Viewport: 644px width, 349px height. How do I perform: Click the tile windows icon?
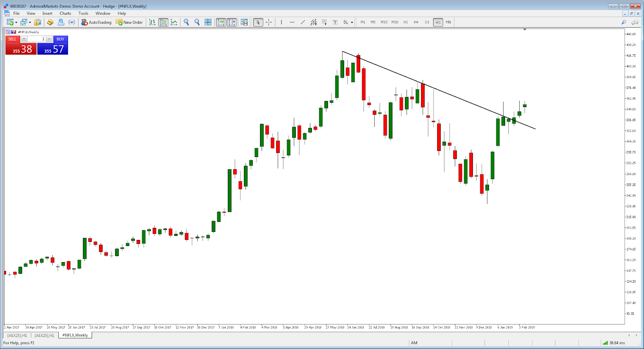click(x=208, y=22)
